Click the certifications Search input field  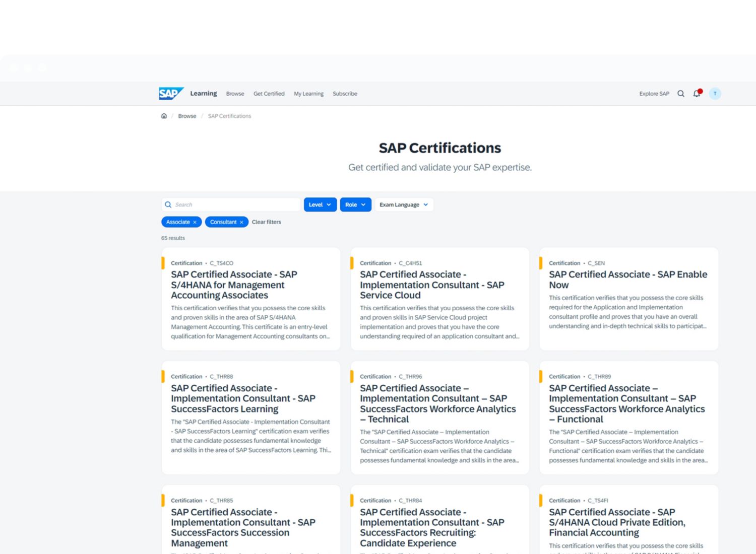point(234,204)
